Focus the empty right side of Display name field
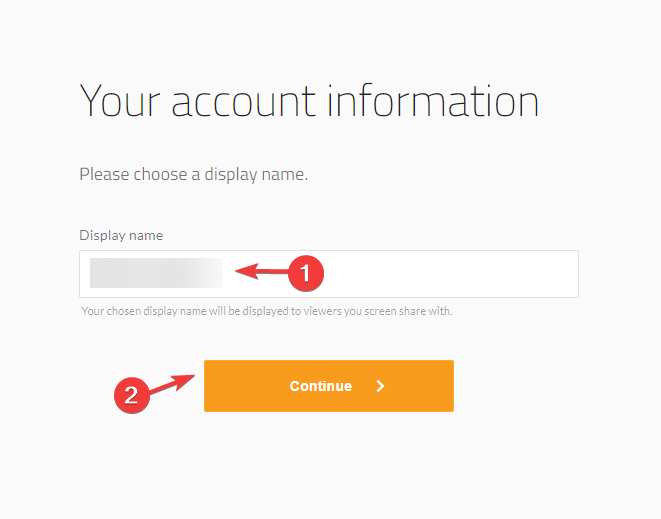 [451, 274]
